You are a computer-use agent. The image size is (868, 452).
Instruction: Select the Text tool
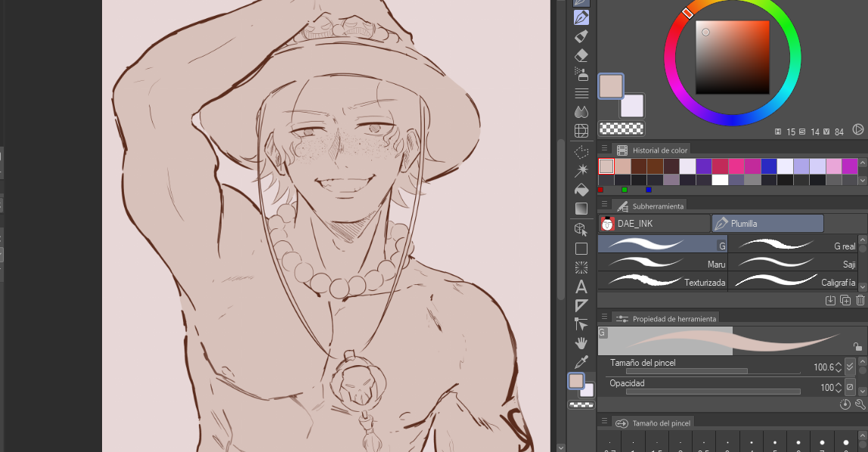pyautogui.click(x=581, y=286)
